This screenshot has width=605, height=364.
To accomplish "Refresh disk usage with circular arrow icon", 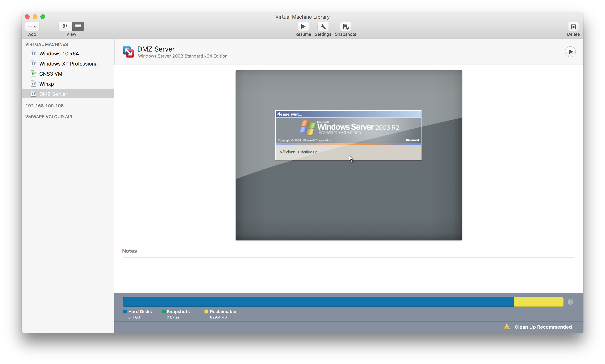I will point(570,302).
